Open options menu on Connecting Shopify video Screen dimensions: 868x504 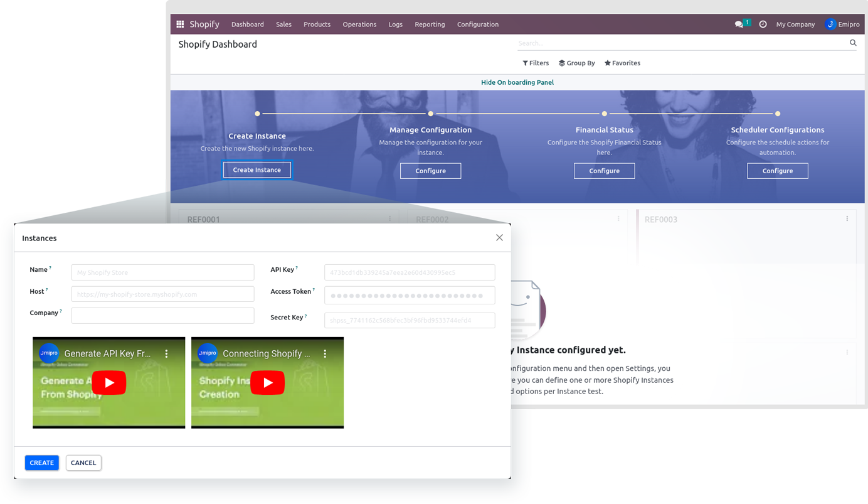325,354
